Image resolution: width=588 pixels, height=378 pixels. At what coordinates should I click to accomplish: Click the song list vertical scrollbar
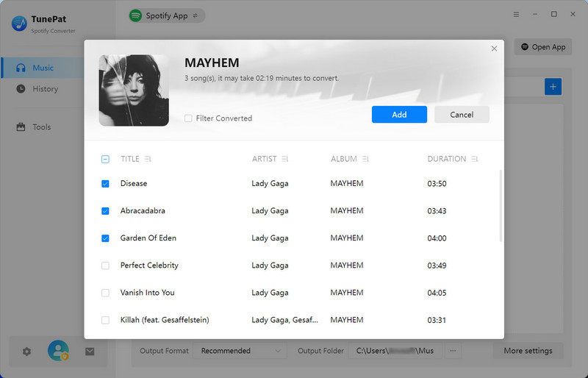(501, 206)
